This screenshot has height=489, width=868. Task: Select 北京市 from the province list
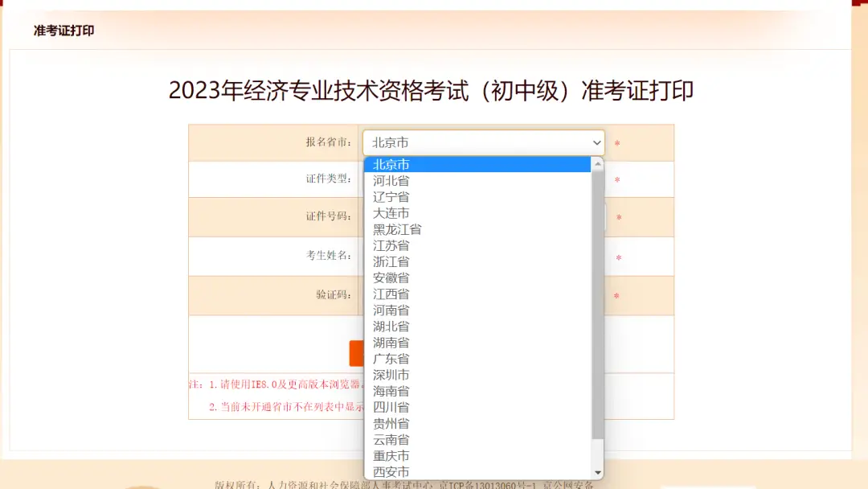pyautogui.click(x=391, y=165)
